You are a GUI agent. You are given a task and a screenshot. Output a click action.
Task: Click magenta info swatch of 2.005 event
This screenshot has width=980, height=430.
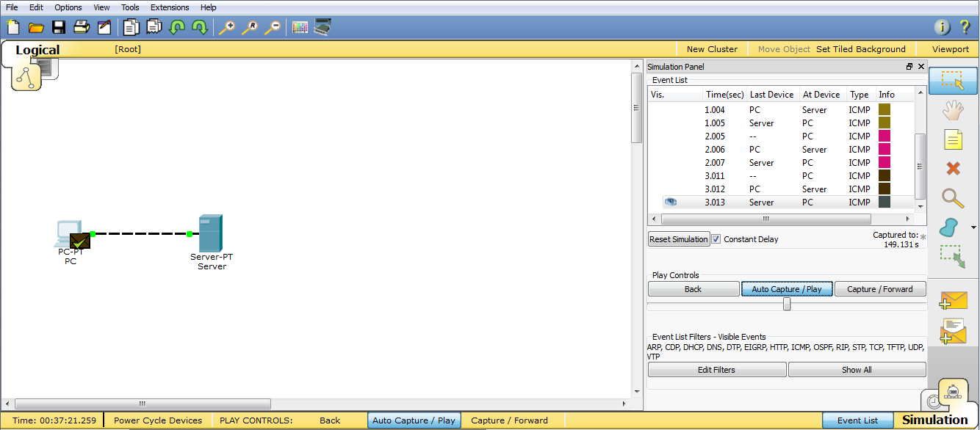[884, 136]
